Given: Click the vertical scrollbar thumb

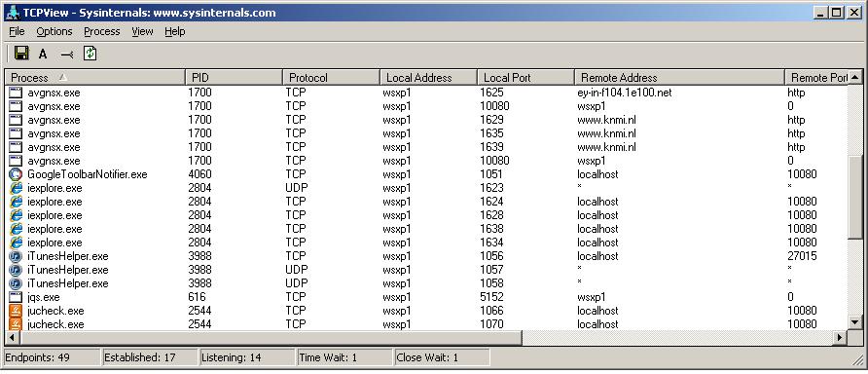Looking at the screenshot, I should [x=855, y=198].
